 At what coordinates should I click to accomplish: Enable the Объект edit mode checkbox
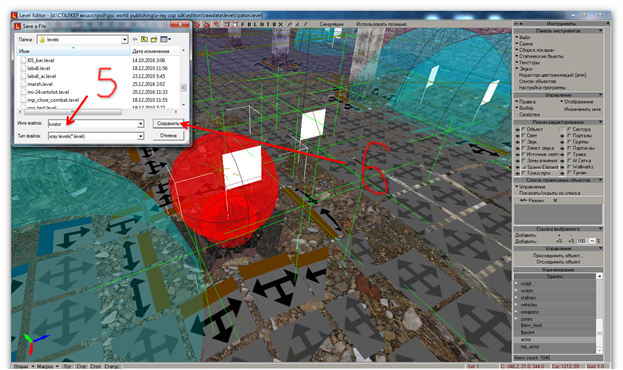[524, 129]
